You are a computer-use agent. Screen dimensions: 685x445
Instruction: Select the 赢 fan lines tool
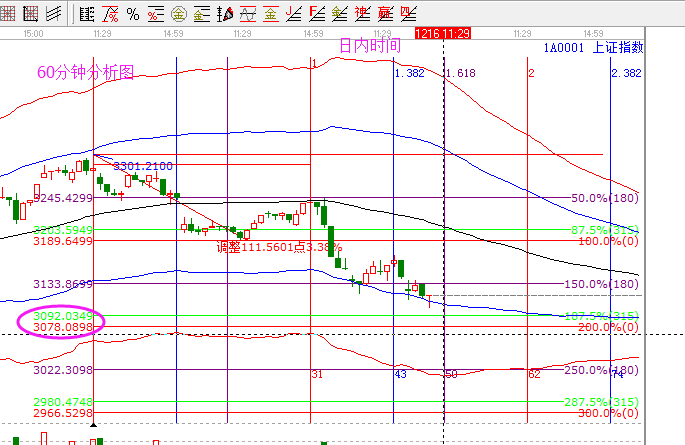click(385, 14)
